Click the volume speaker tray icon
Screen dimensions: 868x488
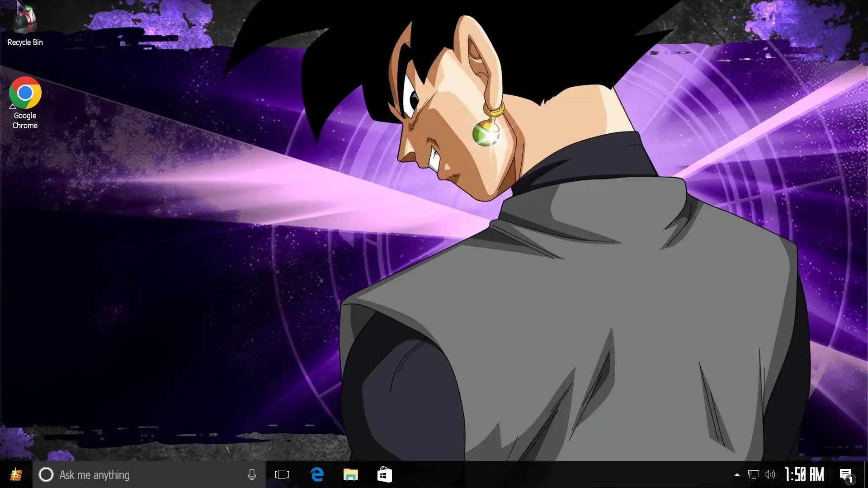(x=769, y=474)
